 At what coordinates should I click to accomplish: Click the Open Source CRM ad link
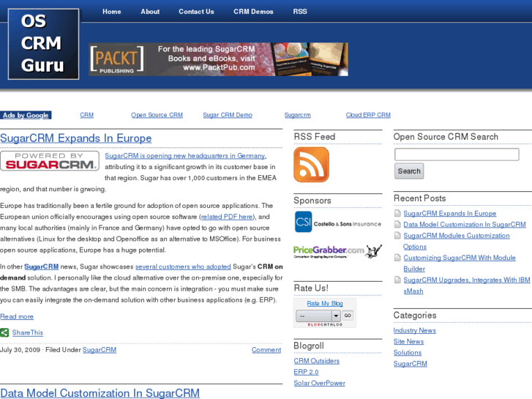point(157,115)
